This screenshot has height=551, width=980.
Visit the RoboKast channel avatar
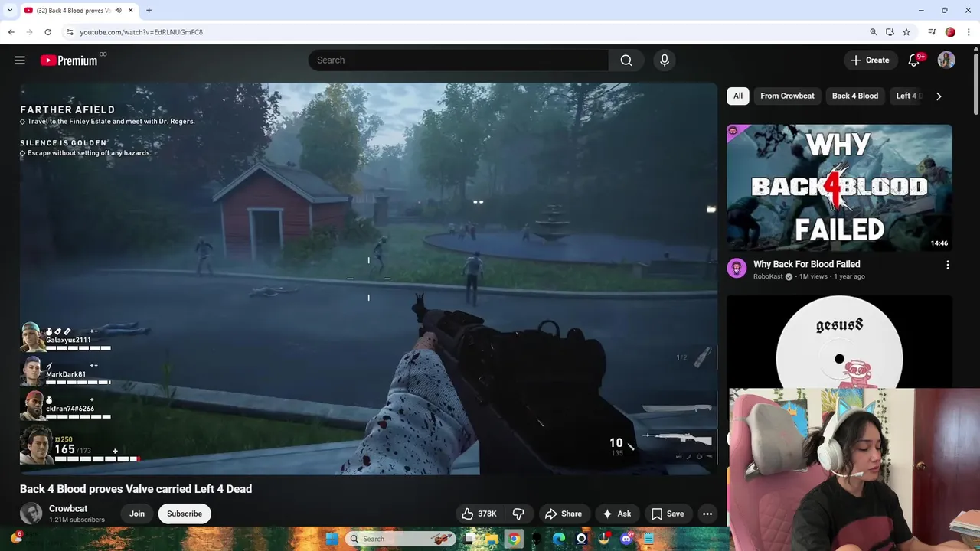coord(737,268)
